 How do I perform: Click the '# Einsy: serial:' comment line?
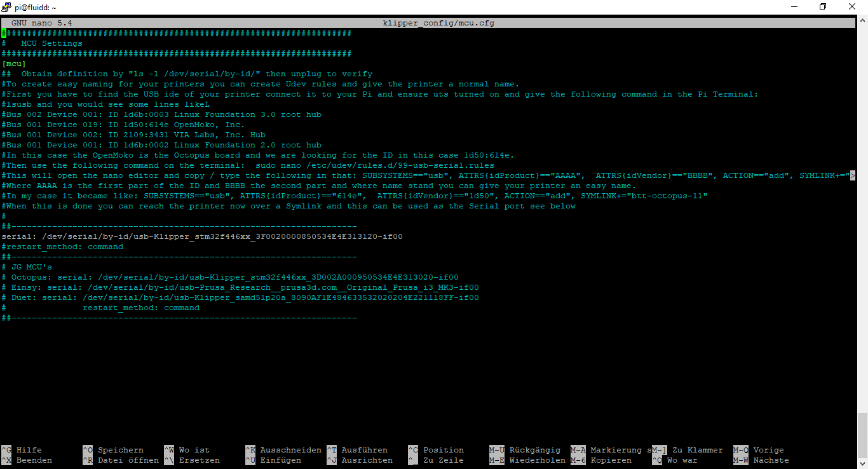tap(240, 287)
